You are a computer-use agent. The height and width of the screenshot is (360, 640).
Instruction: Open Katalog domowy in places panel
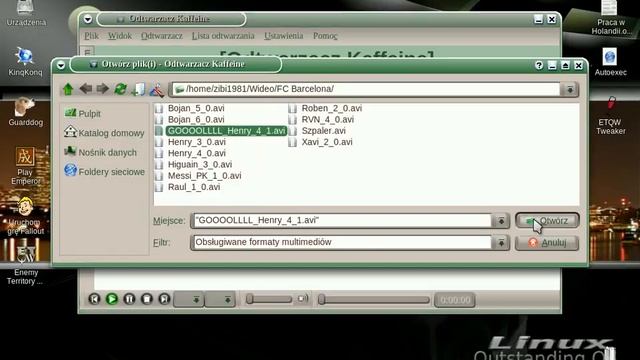104,133
